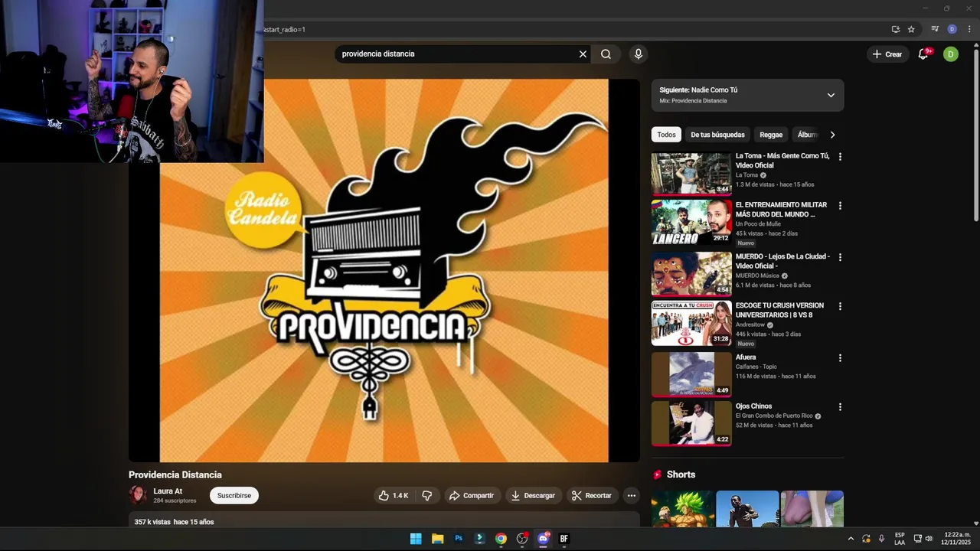980x551 pixels.
Task: Bookmark this page with the star icon
Action: pos(911,30)
